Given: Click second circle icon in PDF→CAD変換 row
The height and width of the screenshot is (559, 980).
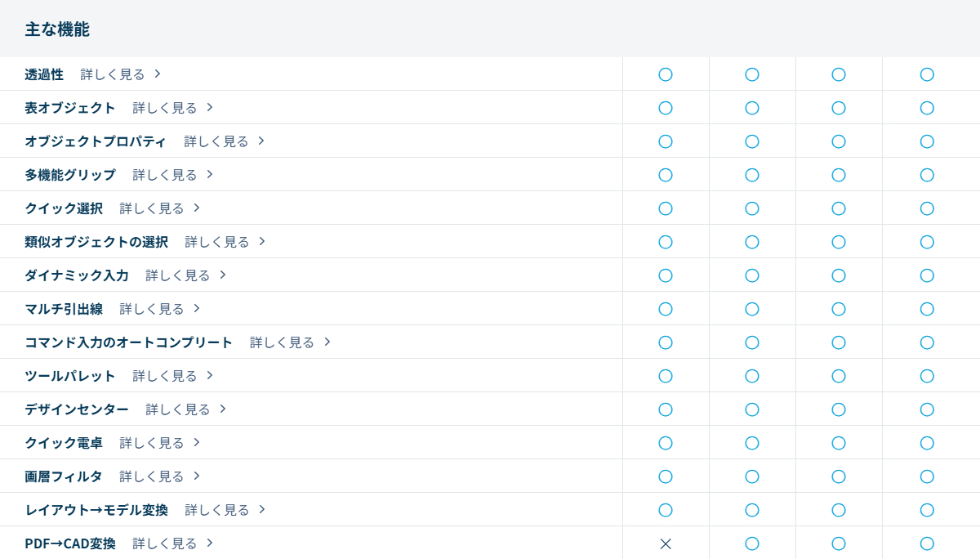Looking at the screenshot, I should (752, 543).
